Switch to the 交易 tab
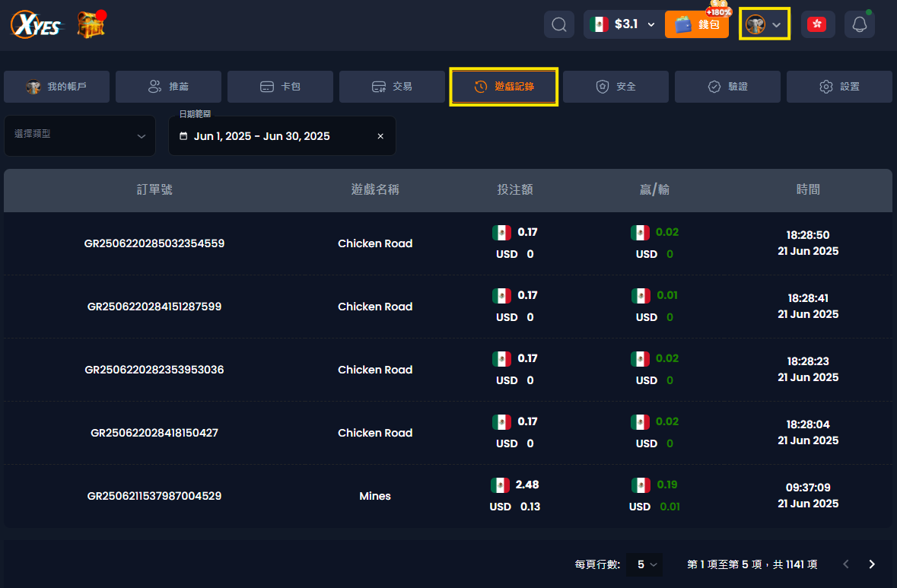 (x=392, y=87)
